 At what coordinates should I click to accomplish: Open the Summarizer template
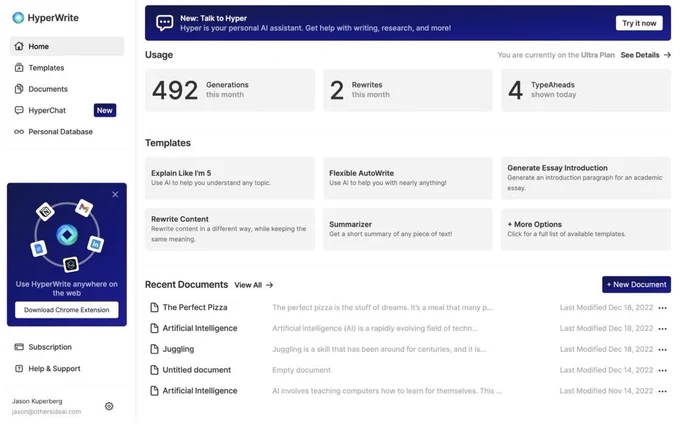coord(408,229)
